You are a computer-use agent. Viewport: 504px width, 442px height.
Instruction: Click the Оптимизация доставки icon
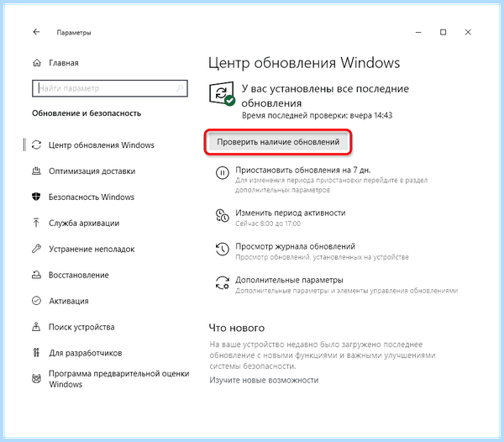[x=36, y=171]
